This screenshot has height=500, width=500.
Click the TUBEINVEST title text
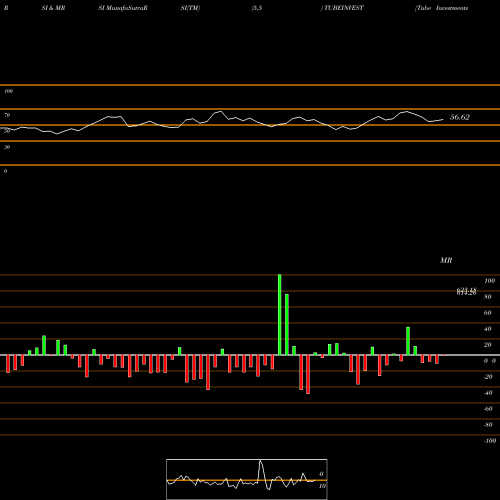click(343, 8)
